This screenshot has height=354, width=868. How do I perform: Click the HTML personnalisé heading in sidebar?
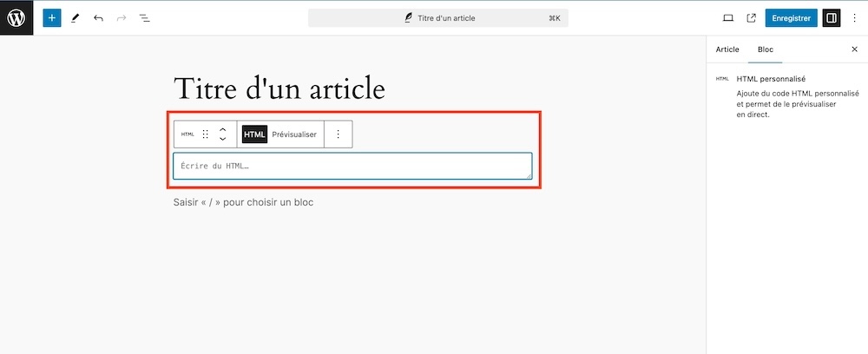coord(771,79)
